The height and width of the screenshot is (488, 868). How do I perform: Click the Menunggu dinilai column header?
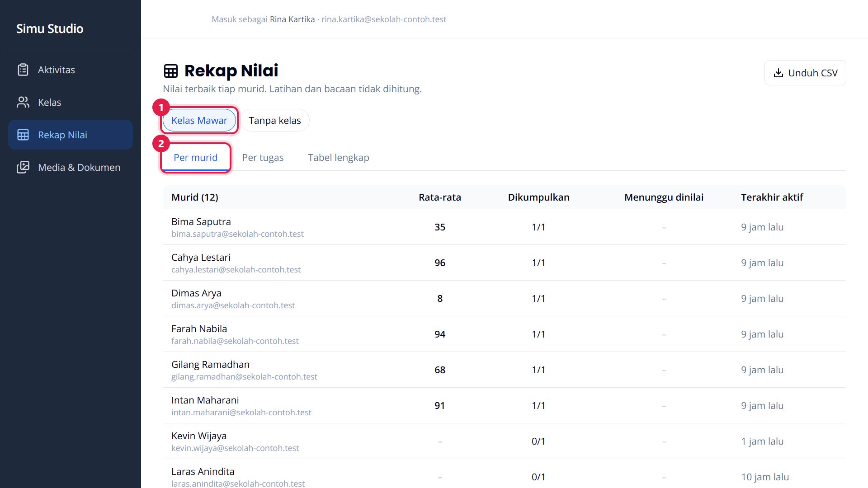(x=664, y=197)
